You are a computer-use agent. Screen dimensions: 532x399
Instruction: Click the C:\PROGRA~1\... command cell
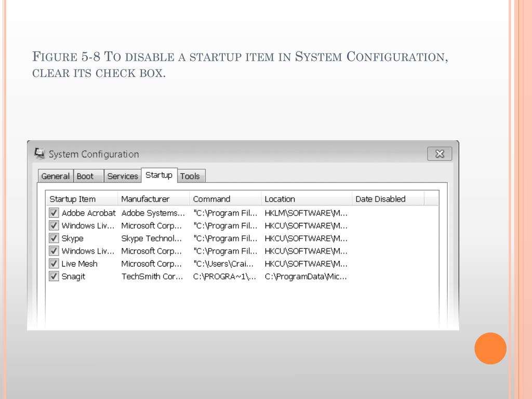[x=224, y=276]
